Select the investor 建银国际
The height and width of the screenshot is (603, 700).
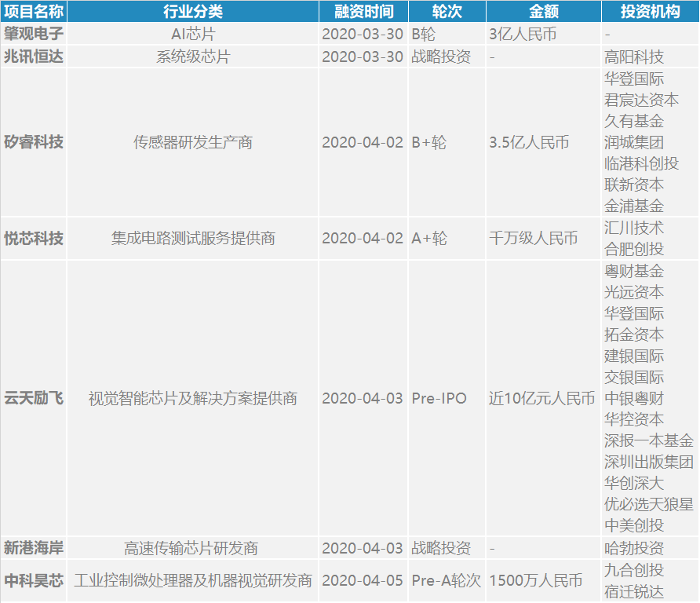(x=634, y=356)
